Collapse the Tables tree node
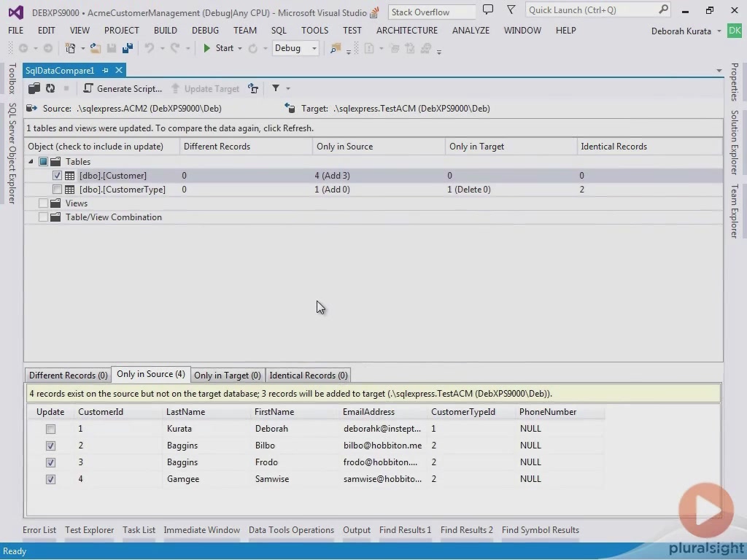This screenshot has height=560, width=747. pos(31,161)
